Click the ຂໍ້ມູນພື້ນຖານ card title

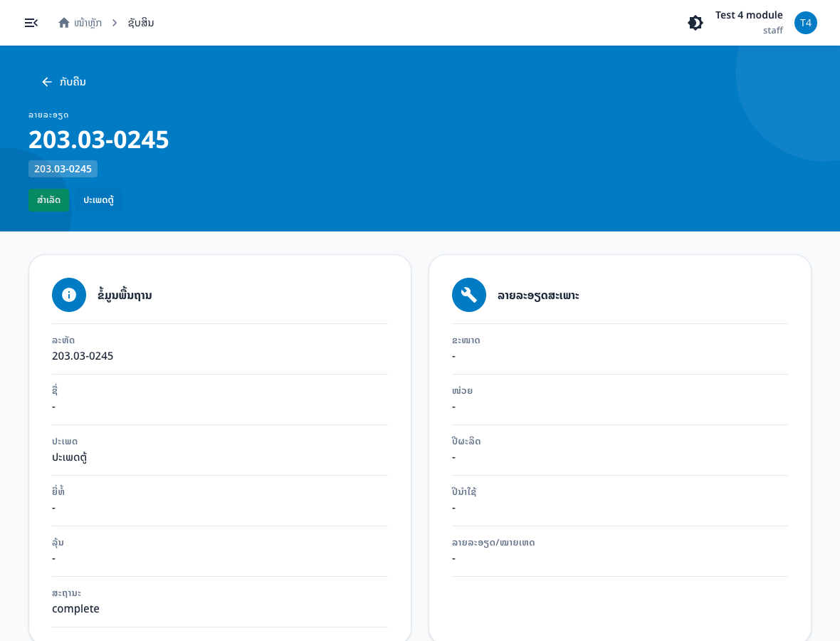[125, 295]
